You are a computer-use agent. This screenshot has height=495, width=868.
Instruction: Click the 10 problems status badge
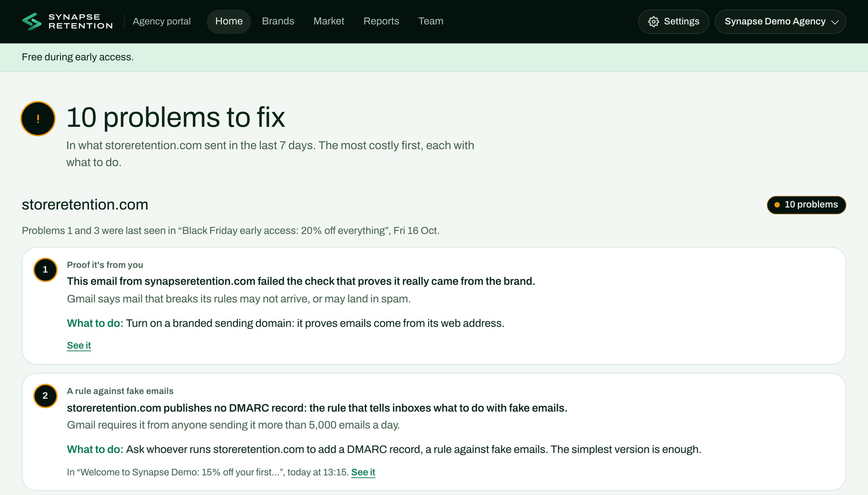coord(806,205)
